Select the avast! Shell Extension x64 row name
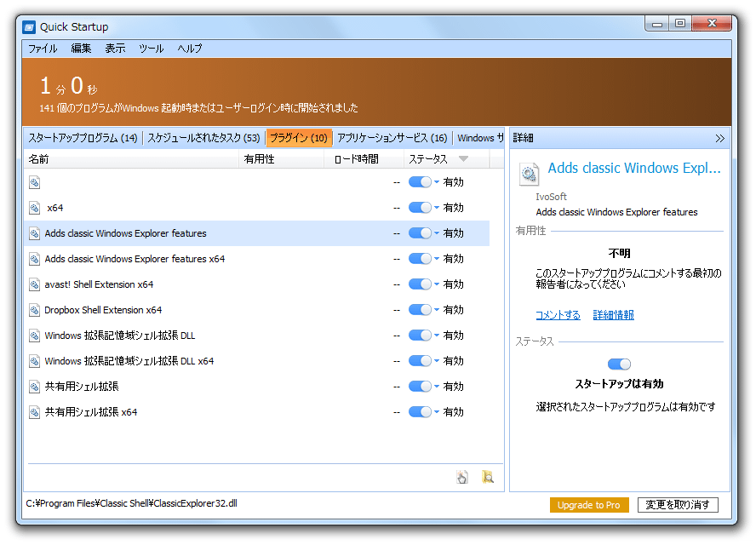This screenshot has width=756, height=545. pos(99,284)
